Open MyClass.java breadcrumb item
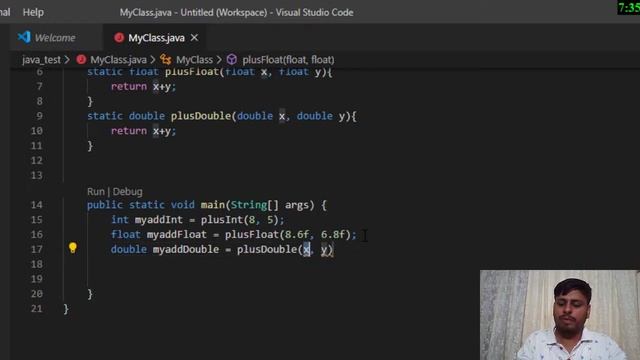The width and height of the screenshot is (640, 360). [118, 60]
